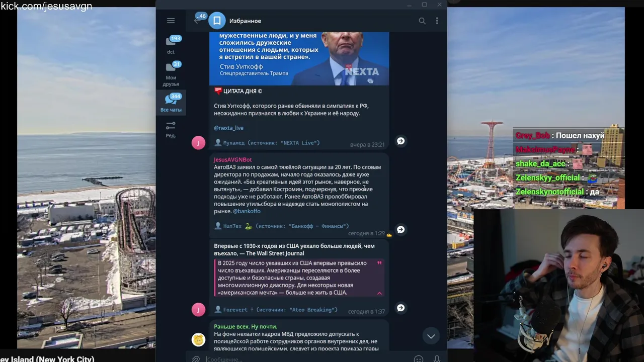Forward the NEXTA Live message with the arrow

click(400, 141)
